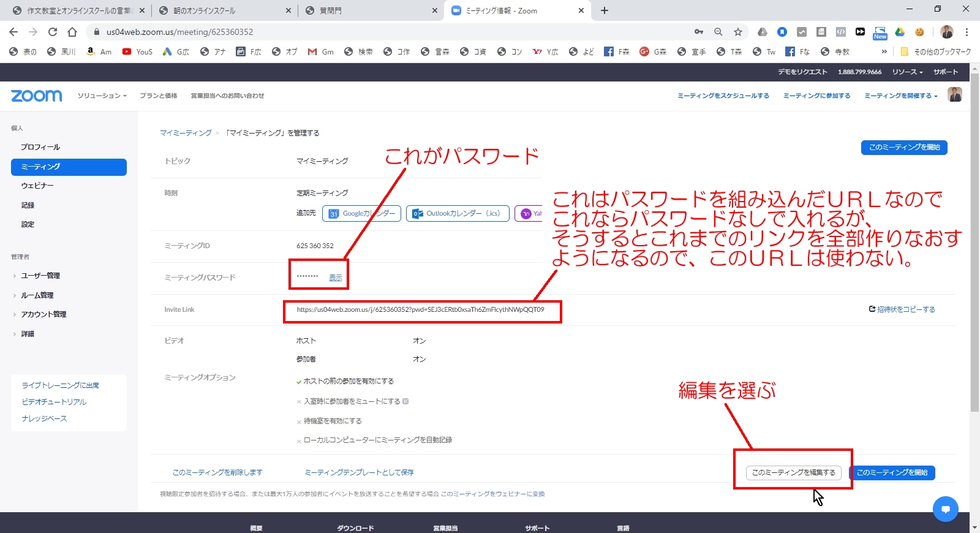Select ウェビナー in the sidebar
980x533 pixels.
coord(37,186)
